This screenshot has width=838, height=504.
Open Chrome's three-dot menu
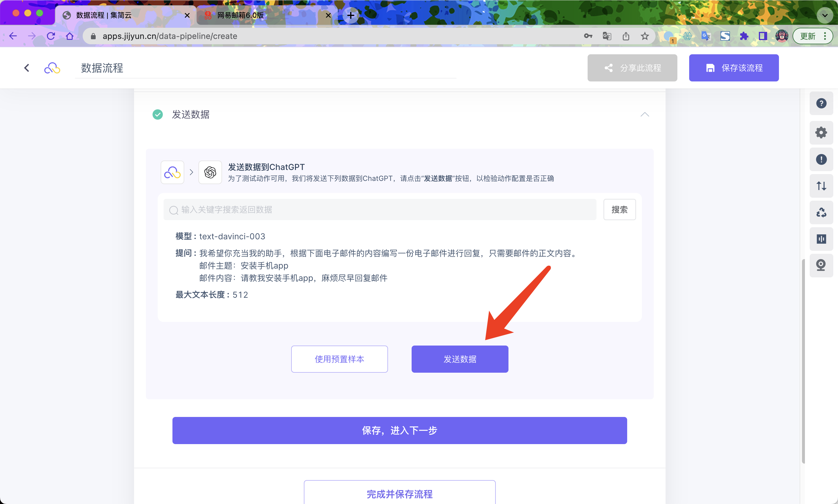(825, 36)
